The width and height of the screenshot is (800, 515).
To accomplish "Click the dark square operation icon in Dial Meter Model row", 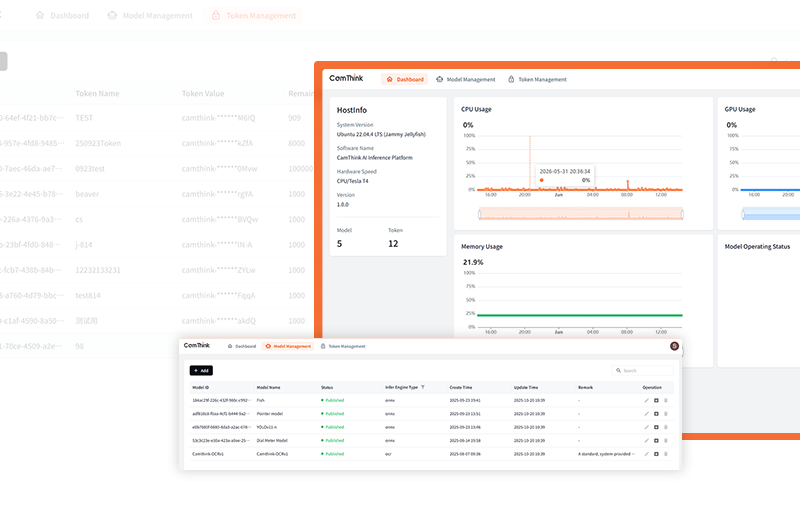I will pos(656,440).
